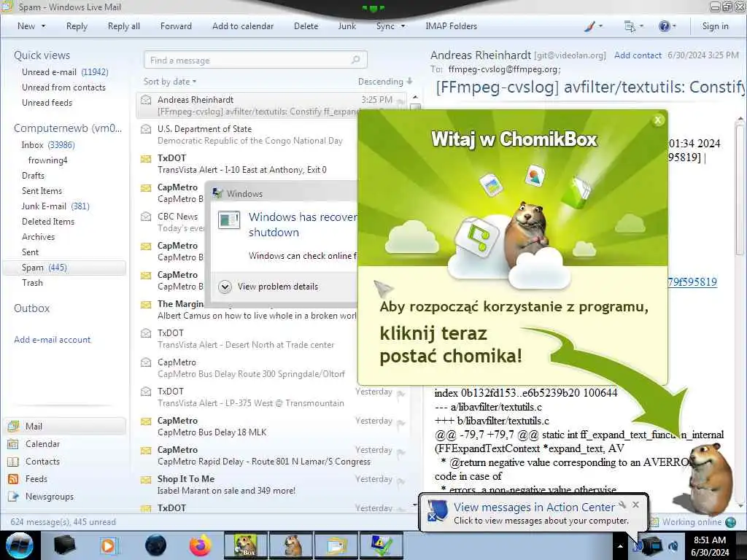This screenshot has width=747, height=560.
Task: Open the Sync dropdown arrow
Action: 403,26
